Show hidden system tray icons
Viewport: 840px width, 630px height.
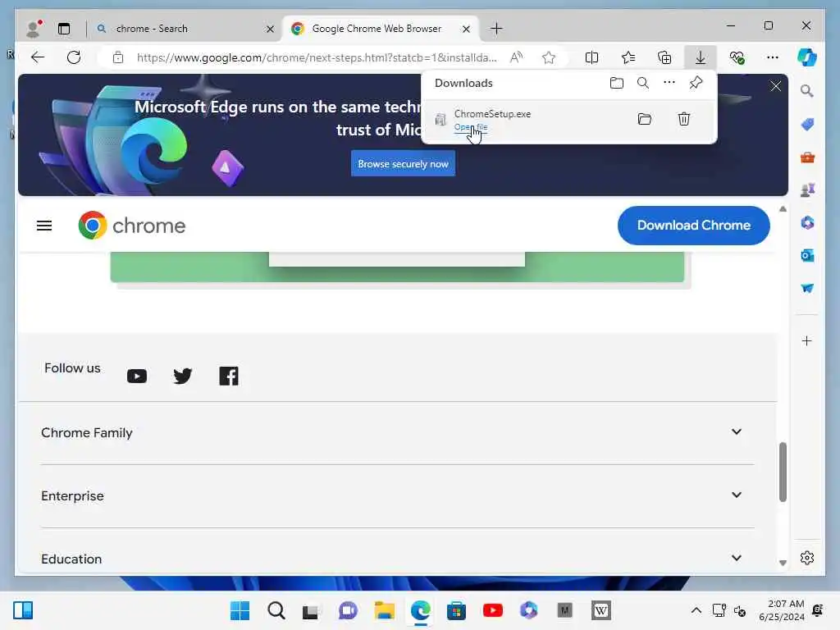point(696,610)
